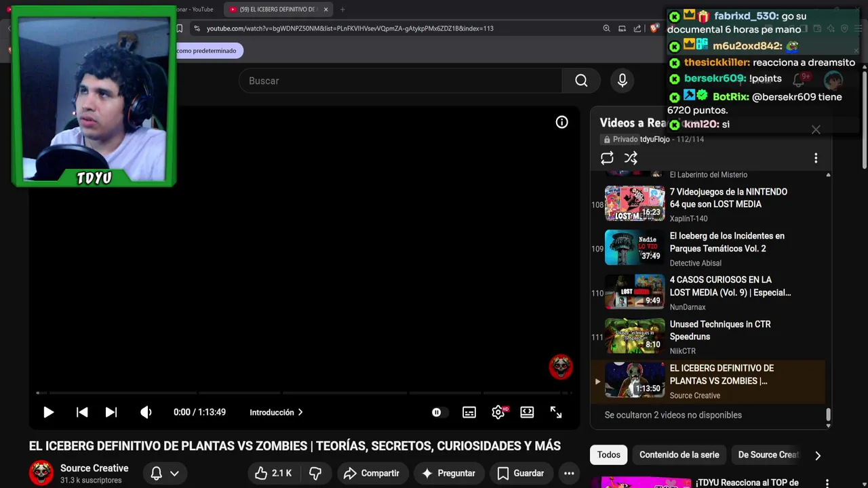
Task: Start voice search with the microphone
Action: click(623, 81)
